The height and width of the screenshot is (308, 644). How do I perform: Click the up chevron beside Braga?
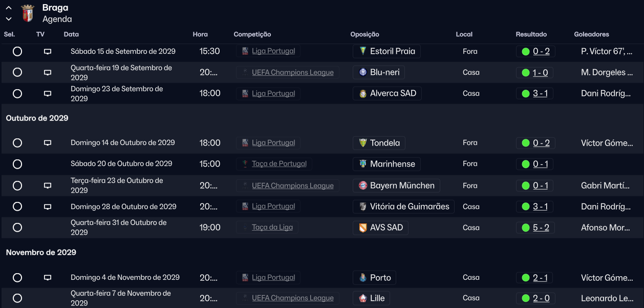9,8
